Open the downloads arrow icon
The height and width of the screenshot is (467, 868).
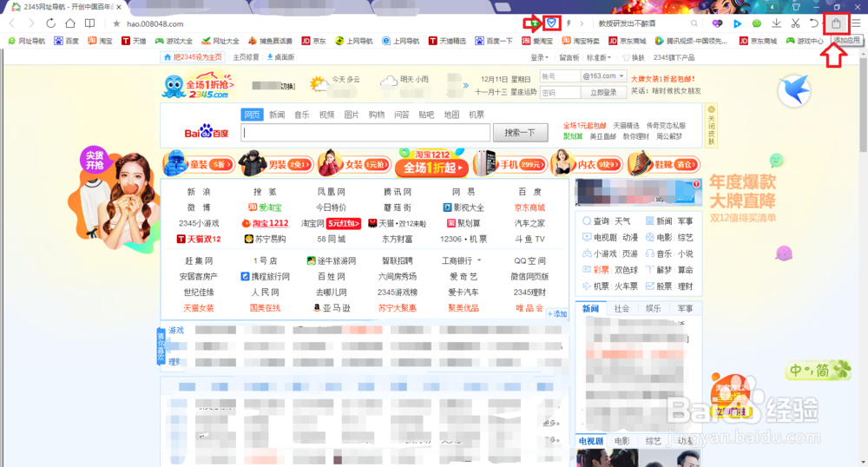(776, 23)
